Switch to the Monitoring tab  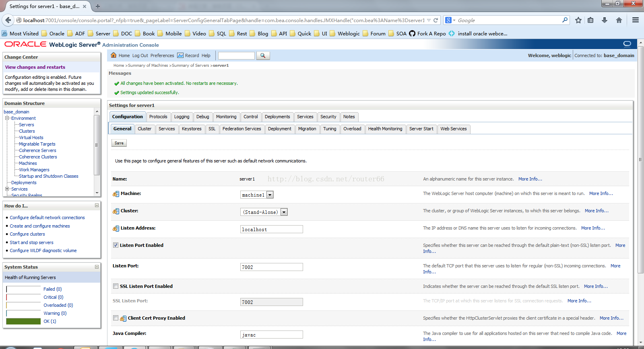226,117
